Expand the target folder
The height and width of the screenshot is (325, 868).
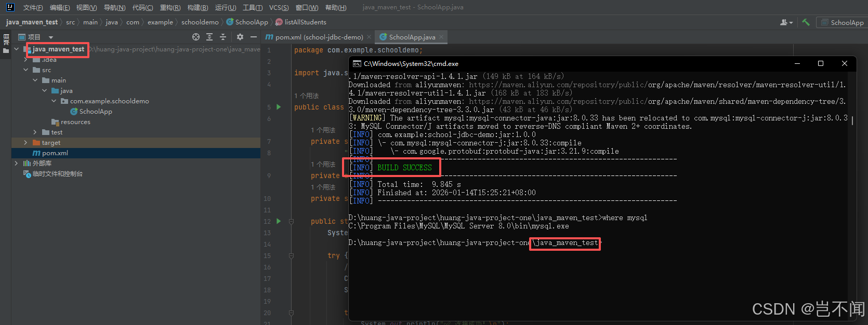(26, 143)
